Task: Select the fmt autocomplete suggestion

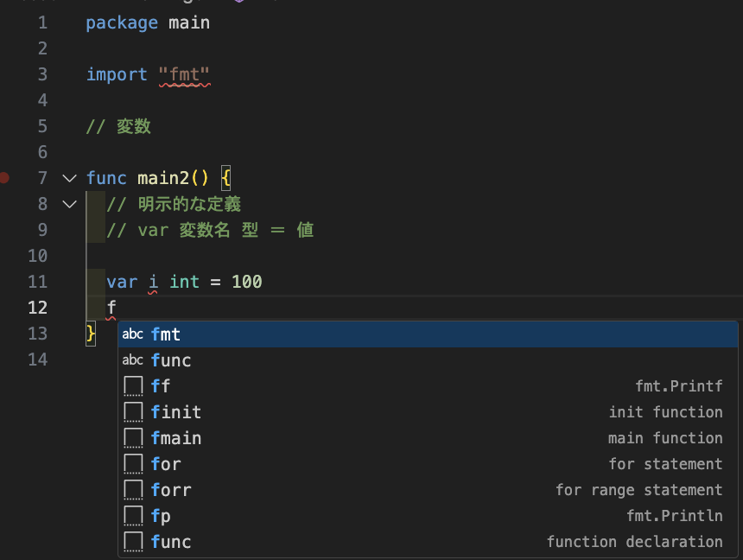Action: 428,334
